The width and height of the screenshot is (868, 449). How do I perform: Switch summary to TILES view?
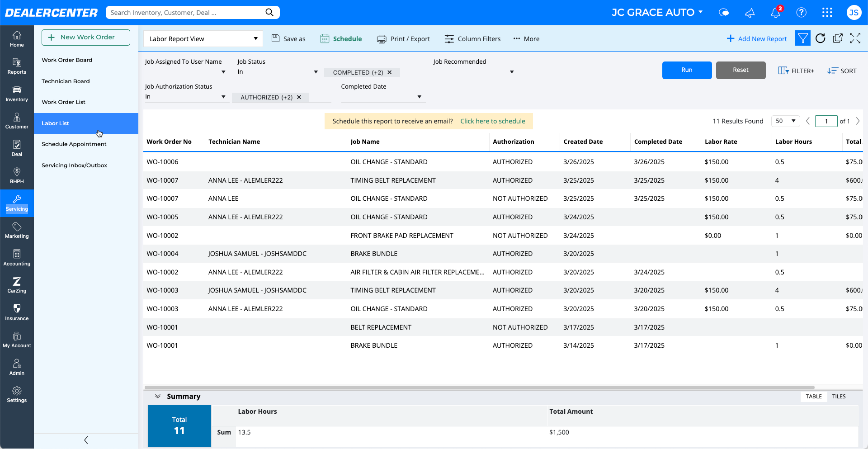839,397
